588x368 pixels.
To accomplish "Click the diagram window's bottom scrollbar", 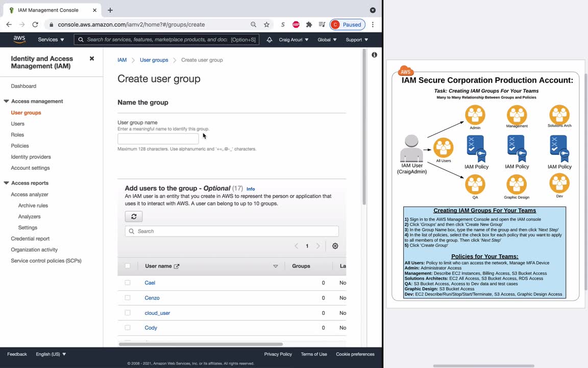I will [484, 366].
